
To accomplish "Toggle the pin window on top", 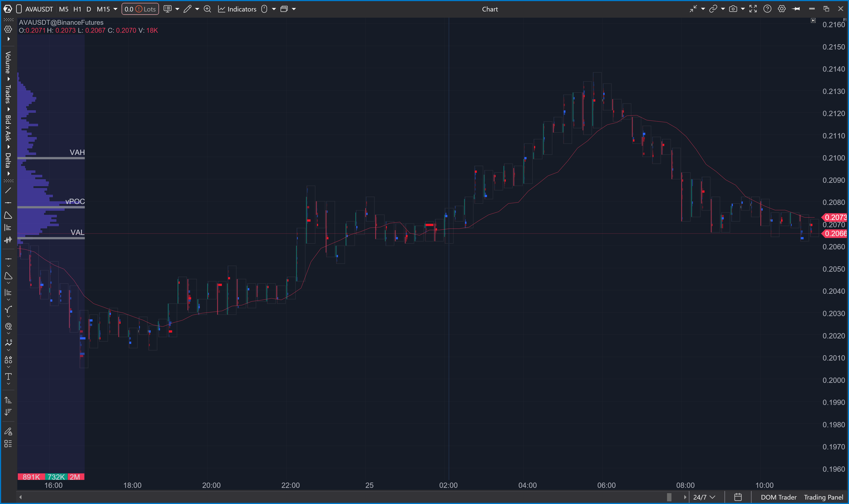I will (x=796, y=9).
